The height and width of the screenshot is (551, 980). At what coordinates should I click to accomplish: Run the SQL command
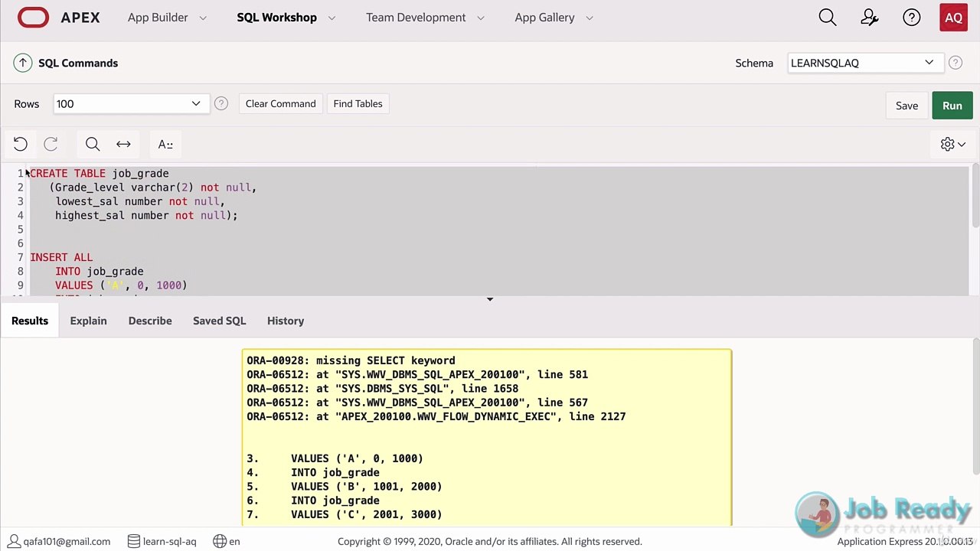tap(952, 106)
